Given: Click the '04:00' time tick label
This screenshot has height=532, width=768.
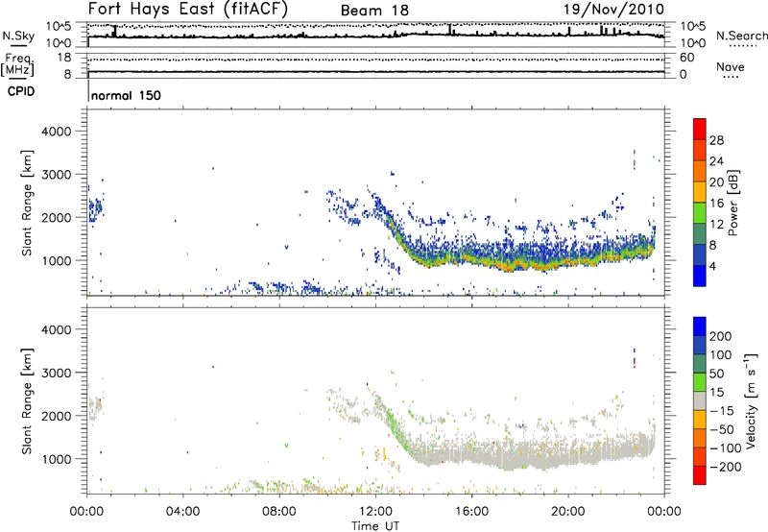Looking at the screenshot, I should pos(182,512).
